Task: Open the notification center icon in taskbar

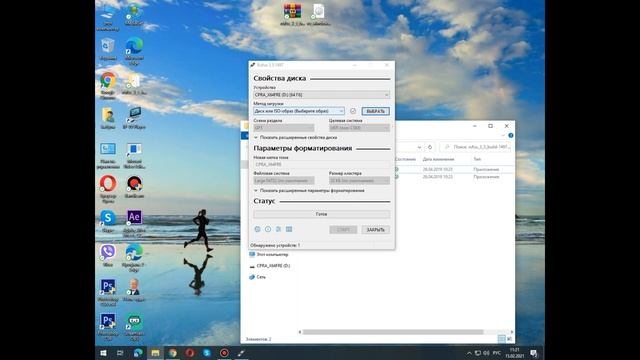Action: click(x=533, y=353)
